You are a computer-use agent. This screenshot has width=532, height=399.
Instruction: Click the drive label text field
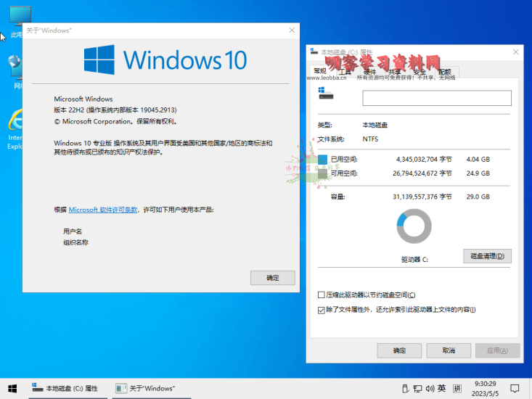pyautogui.click(x=437, y=98)
